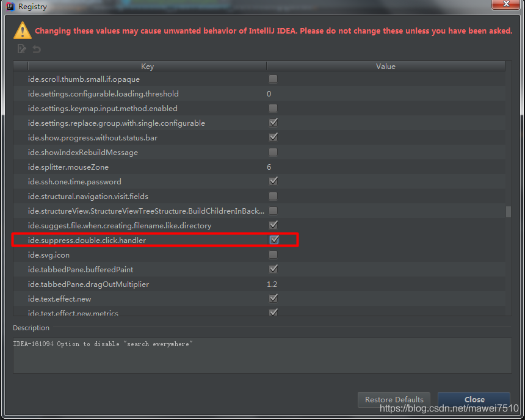This screenshot has height=420, width=525.
Task: Select the ide.tabbedPane.dragOutMultiplier key
Action: (x=89, y=284)
